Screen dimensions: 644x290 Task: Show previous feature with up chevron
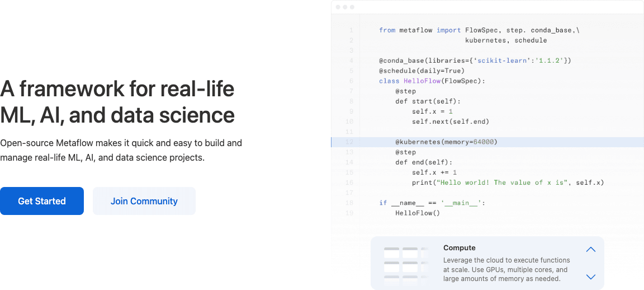click(590, 249)
